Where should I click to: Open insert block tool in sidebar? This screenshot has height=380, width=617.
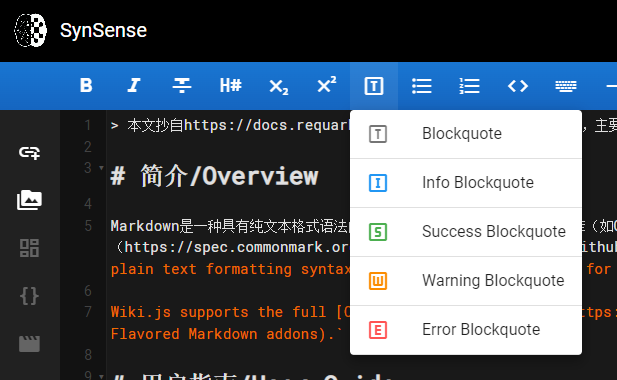[30, 248]
